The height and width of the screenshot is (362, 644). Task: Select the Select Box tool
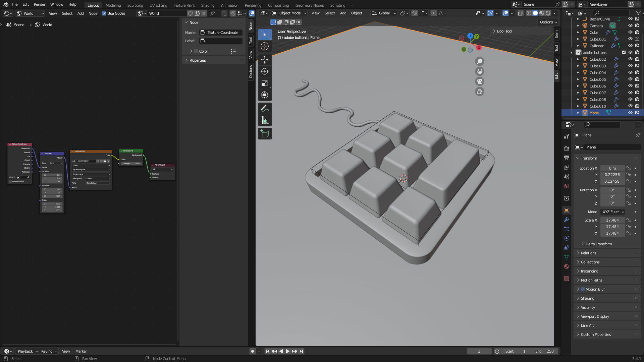click(265, 35)
